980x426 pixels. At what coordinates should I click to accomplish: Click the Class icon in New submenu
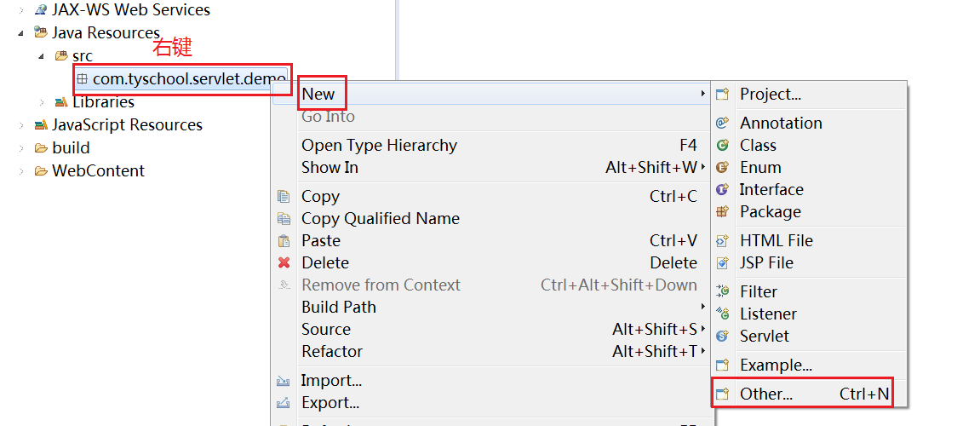coord(723,146)
